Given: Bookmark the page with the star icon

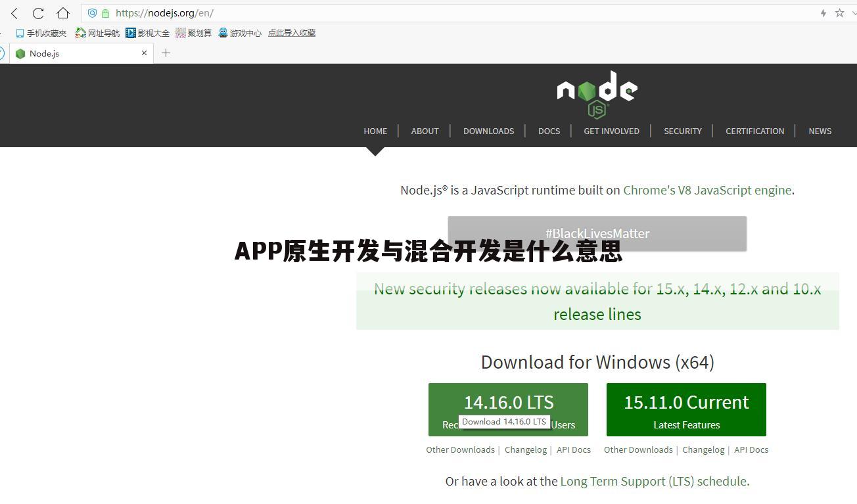Looking at the screenshot, I should coord(839,13).
